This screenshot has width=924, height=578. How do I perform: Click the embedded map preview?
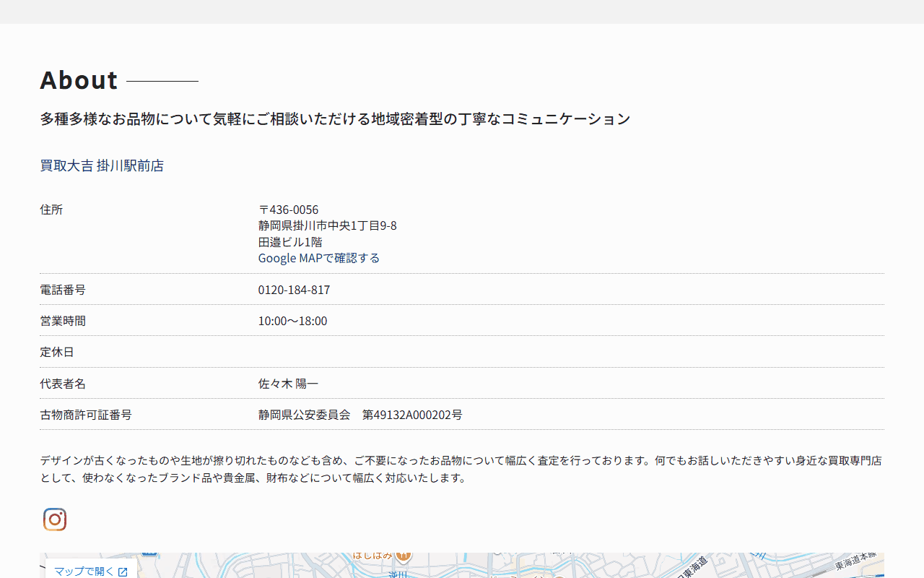pos(462,566)
